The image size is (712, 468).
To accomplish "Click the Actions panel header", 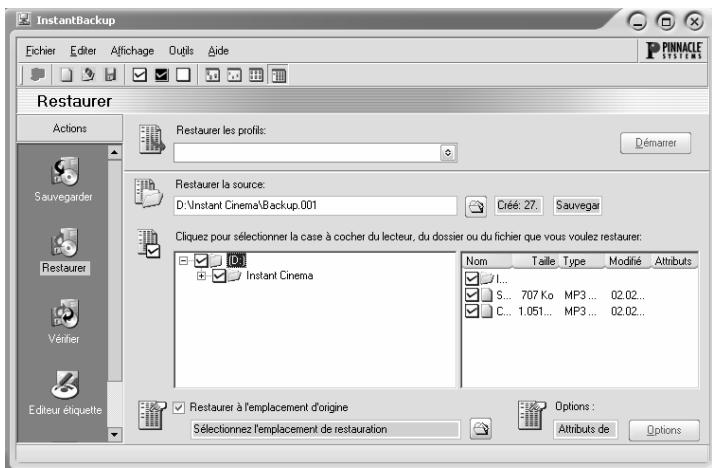I will pos(69,128).
